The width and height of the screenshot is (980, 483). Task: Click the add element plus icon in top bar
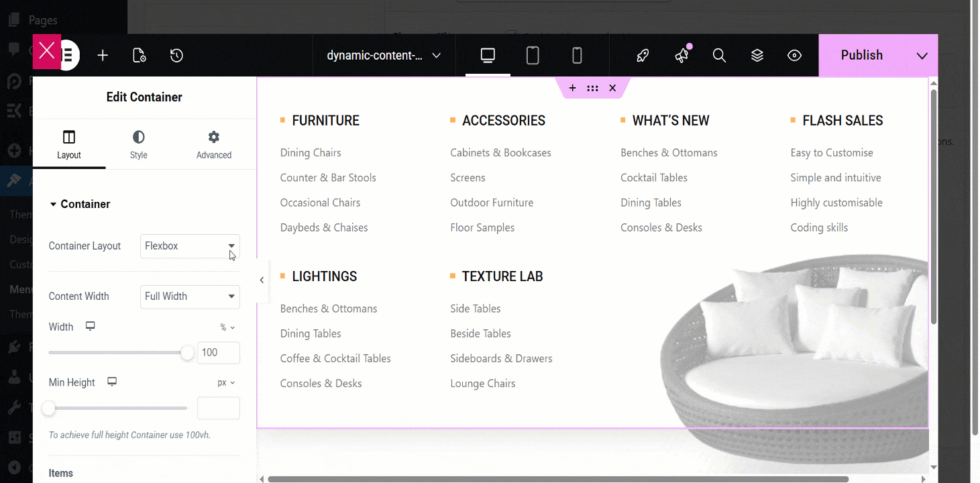(103, 56)
